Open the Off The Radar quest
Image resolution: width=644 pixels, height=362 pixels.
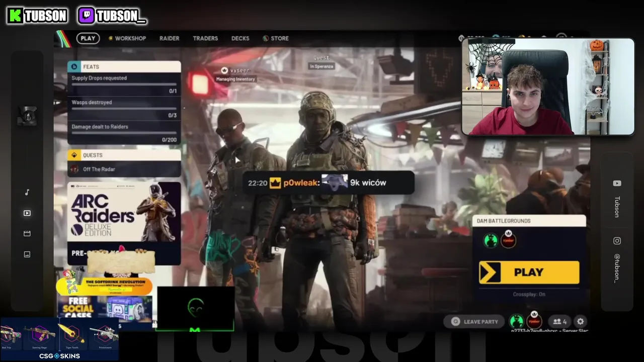click(x=124, y=169)
